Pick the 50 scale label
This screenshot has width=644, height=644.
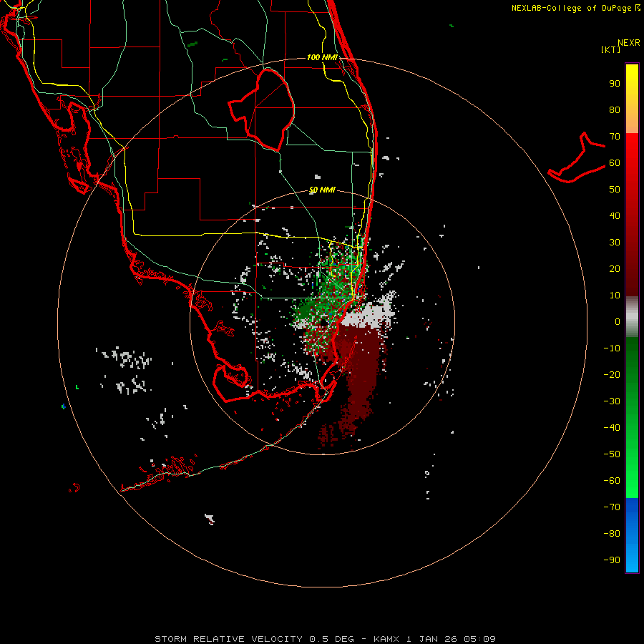615,190
